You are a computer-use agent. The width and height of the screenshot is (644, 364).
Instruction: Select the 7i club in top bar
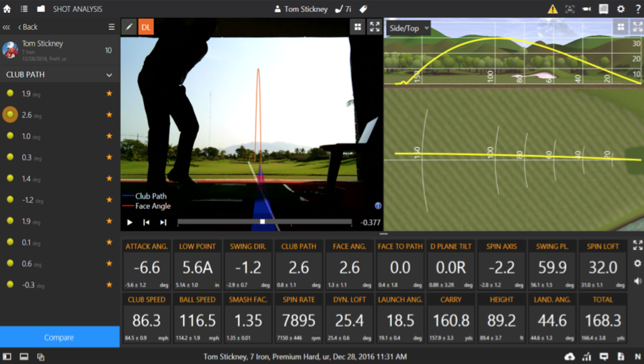click(343, 9)
